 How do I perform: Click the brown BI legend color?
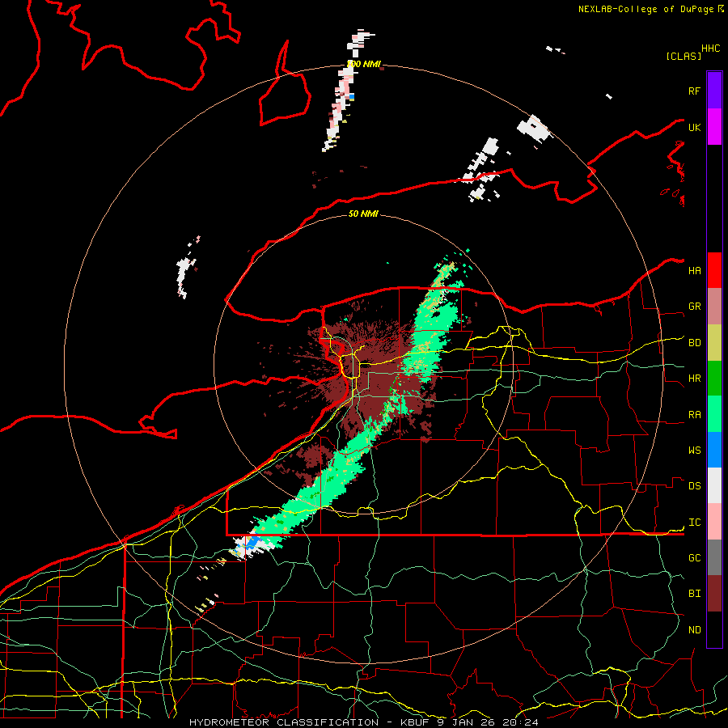[x=714, y=594]
